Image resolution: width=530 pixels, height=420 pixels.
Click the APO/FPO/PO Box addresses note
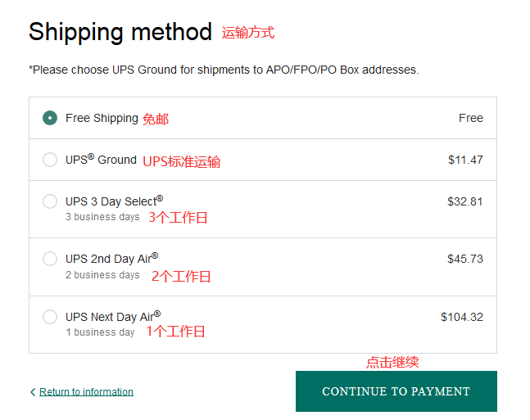224,70
